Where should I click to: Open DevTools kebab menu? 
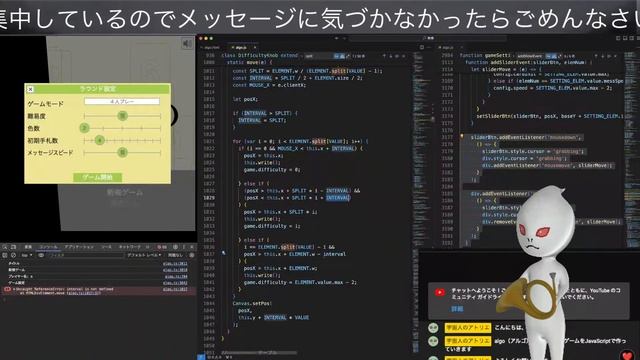184,247
